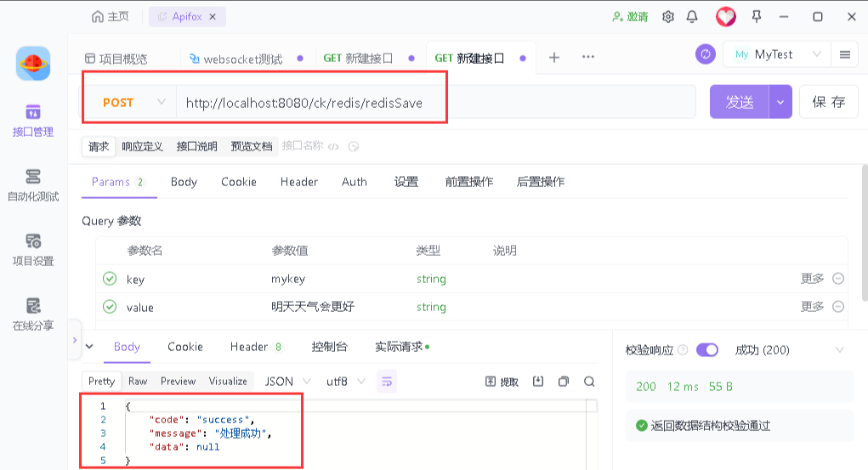The height and width of the screenshot is (470, 868).
Task: Open the notifications bell
Action: coord(692,17)
